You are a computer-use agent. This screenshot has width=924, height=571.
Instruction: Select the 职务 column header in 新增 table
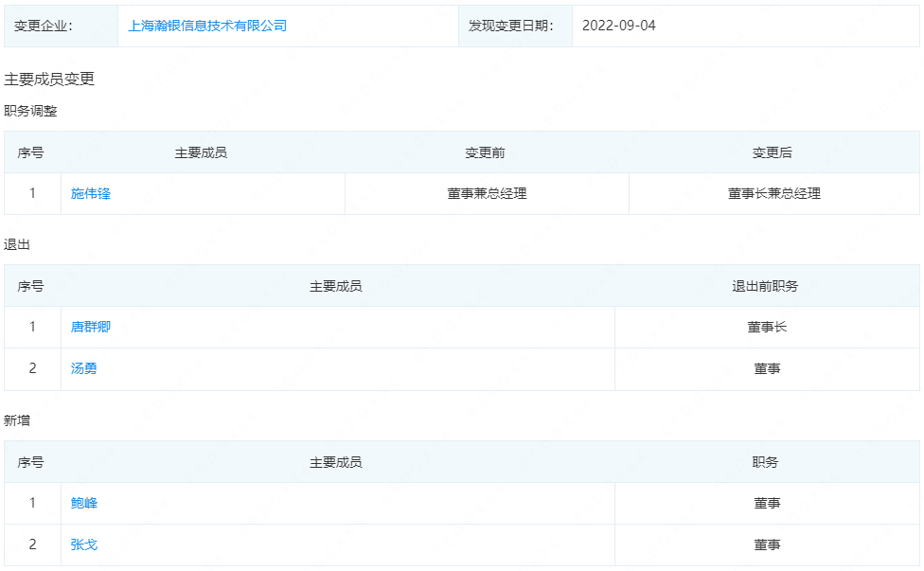(769, 462)
